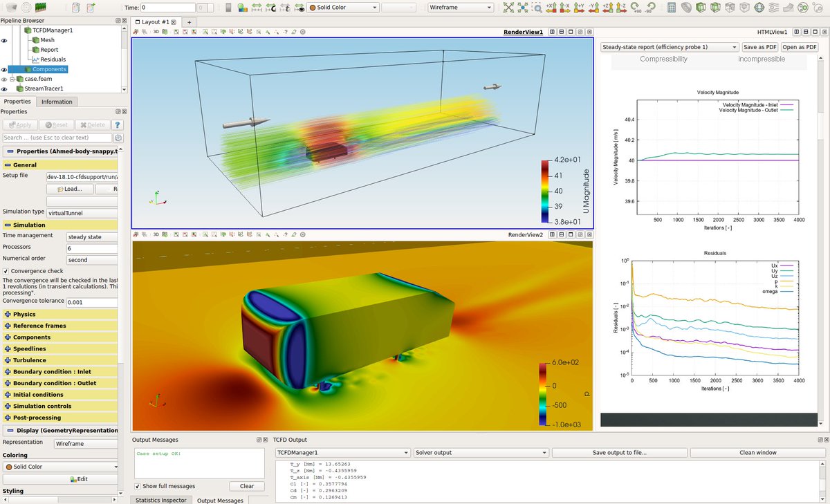This screenshot has width=830, height=504.
Task: Rotate view 90 degrees counterclockwise
Action: click(651, 8)
